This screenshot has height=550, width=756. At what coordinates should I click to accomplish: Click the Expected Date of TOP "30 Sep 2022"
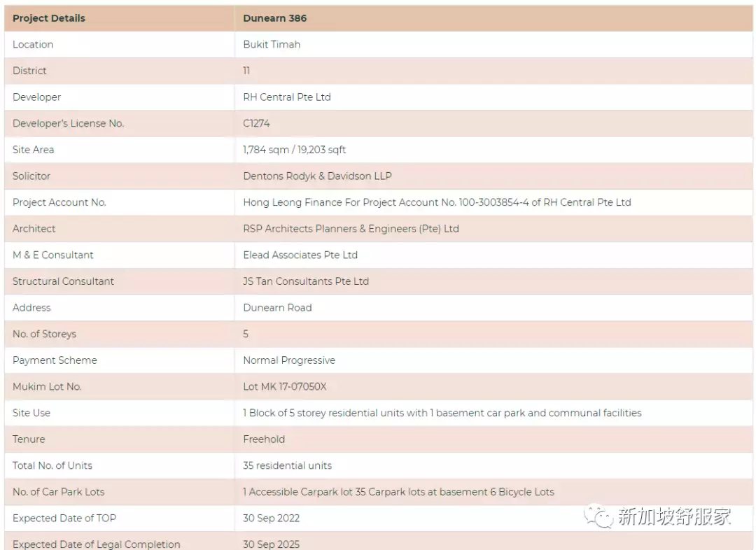coord(271,519)
